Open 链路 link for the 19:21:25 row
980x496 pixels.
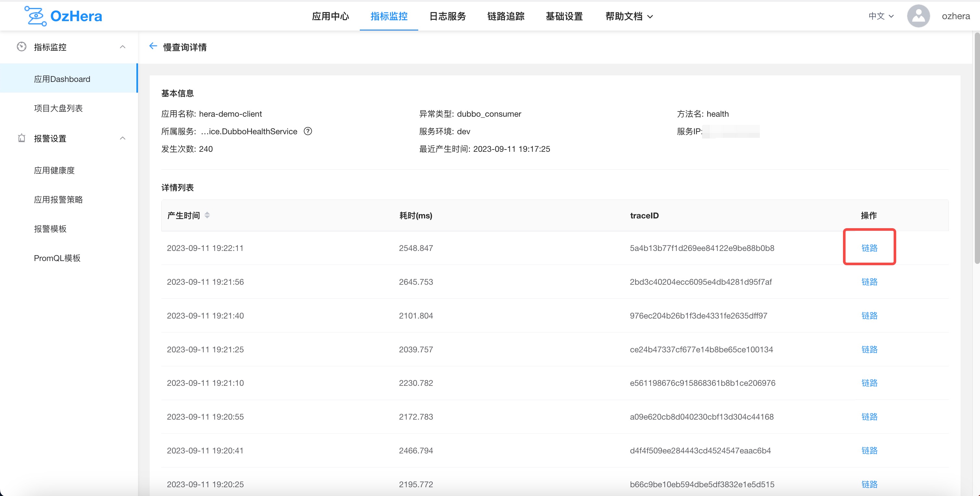click(x=869, y=349)
